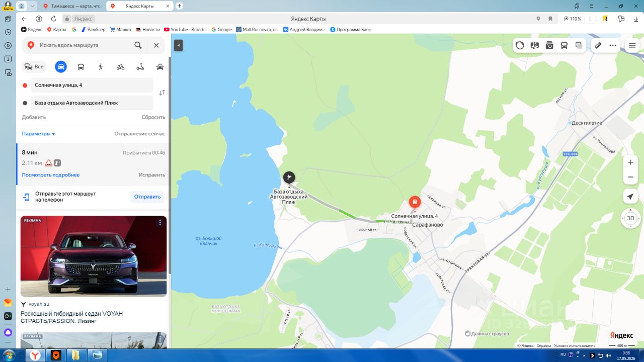Open the VOYAH car advertisement image
This screenshot has height=362, width=644.
click(94, 256)
